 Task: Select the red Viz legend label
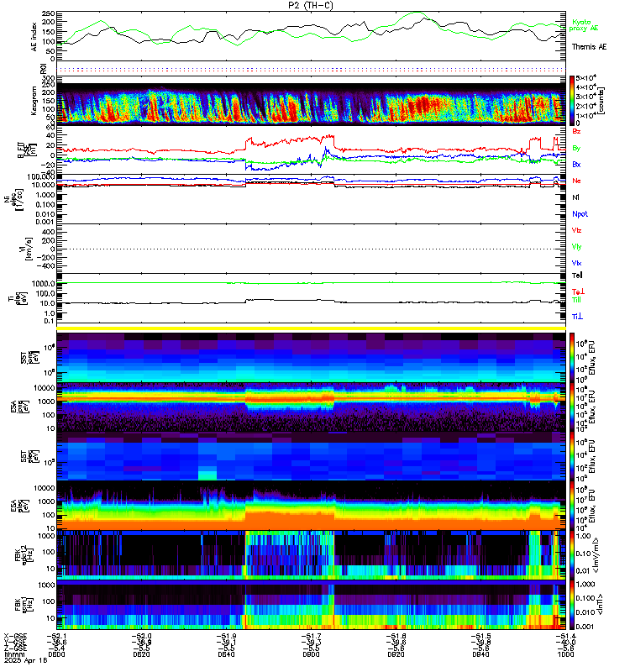click(576, 230)
